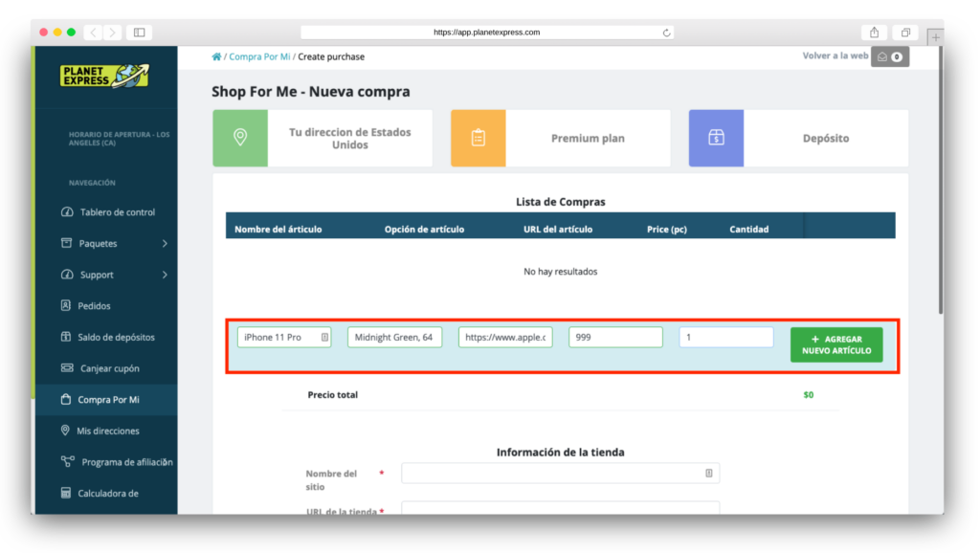Show Safari tab overview
This screenshot has width=980, height=553.
point(905,33)
